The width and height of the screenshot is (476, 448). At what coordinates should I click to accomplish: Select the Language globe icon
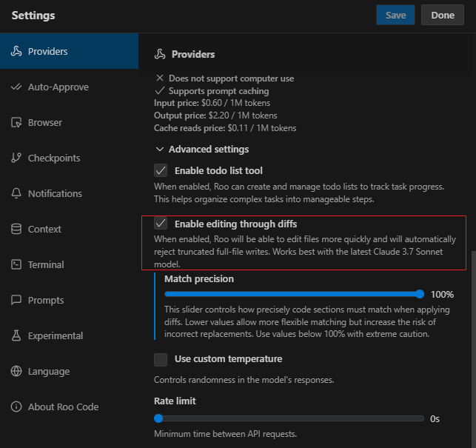coord(16,371)
